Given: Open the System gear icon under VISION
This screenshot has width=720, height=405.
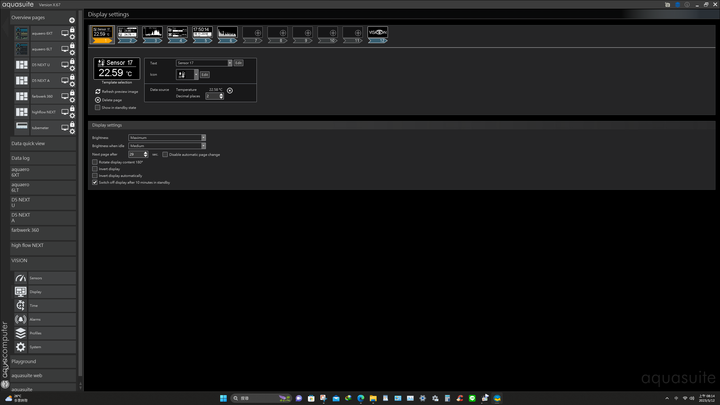Looking at the screenshot, I should [x=21, y=347].
